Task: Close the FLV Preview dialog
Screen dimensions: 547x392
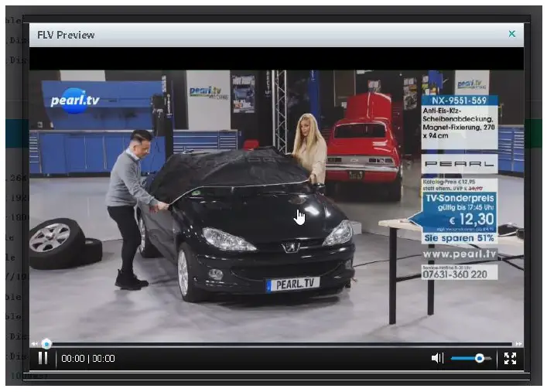Action: 511,34
